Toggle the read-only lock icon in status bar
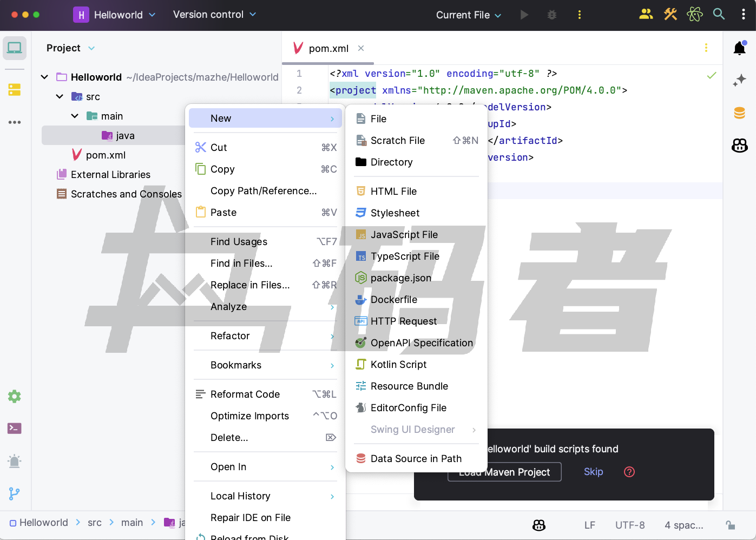The height and width of the screenshot is (540, 756). click(730, 525)
